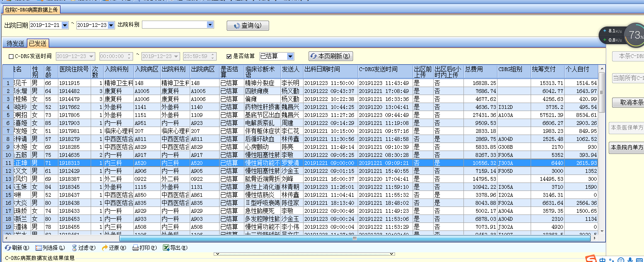Enable the C-DRG发送时间 checkbox
This screenshot has width=644, height=262.
click(11, 56)
